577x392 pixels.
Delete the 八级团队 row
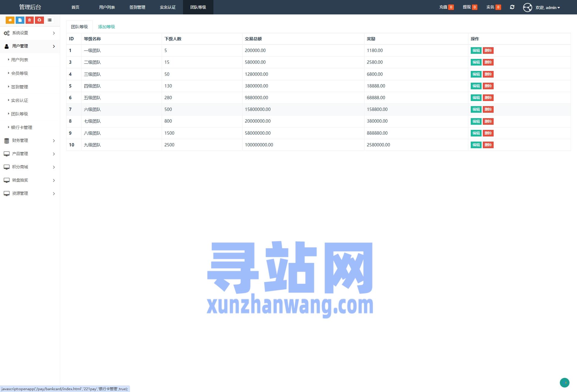488,133
